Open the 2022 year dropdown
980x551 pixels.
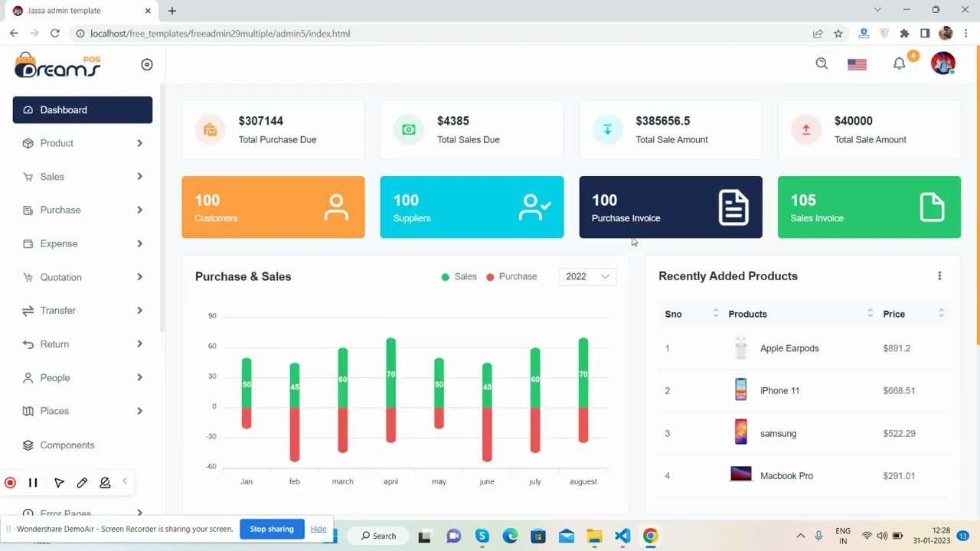(x=588, y=277)
